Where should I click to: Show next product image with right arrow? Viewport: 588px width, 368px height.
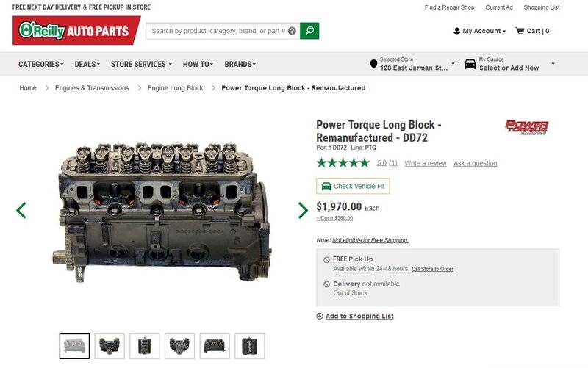tap(303, 210)
